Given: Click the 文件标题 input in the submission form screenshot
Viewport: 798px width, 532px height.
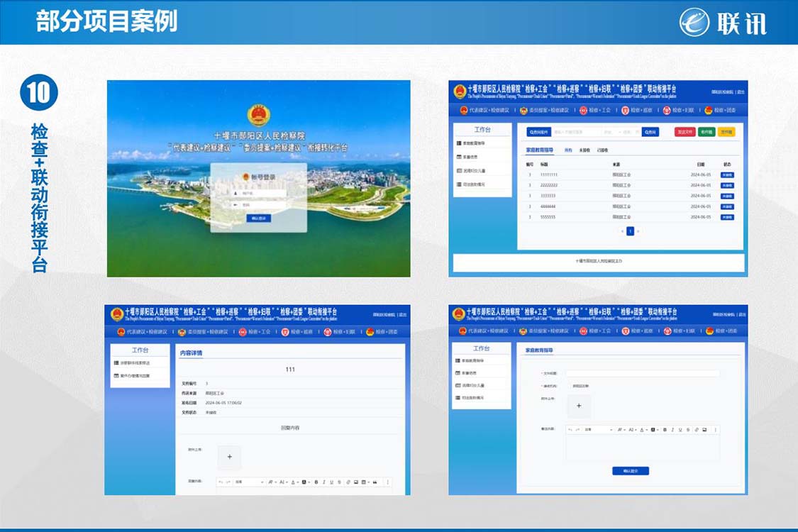Looking at the screenshot, I should (x=643, y=373).
